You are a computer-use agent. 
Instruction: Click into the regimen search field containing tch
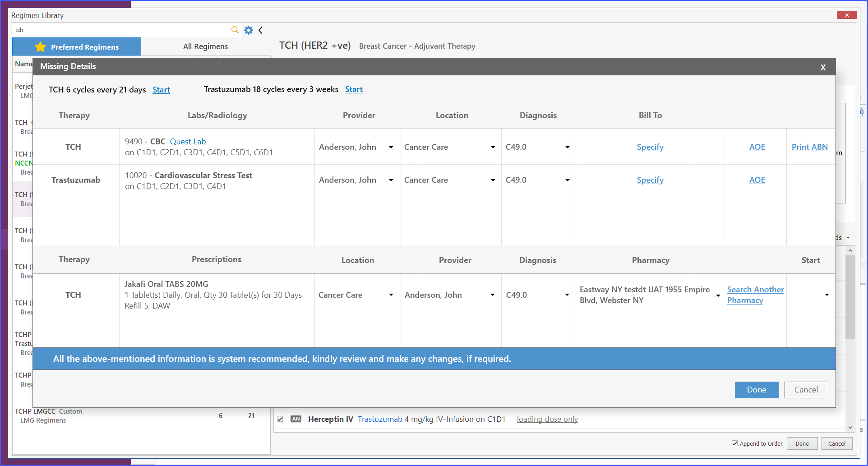point(122,30)
